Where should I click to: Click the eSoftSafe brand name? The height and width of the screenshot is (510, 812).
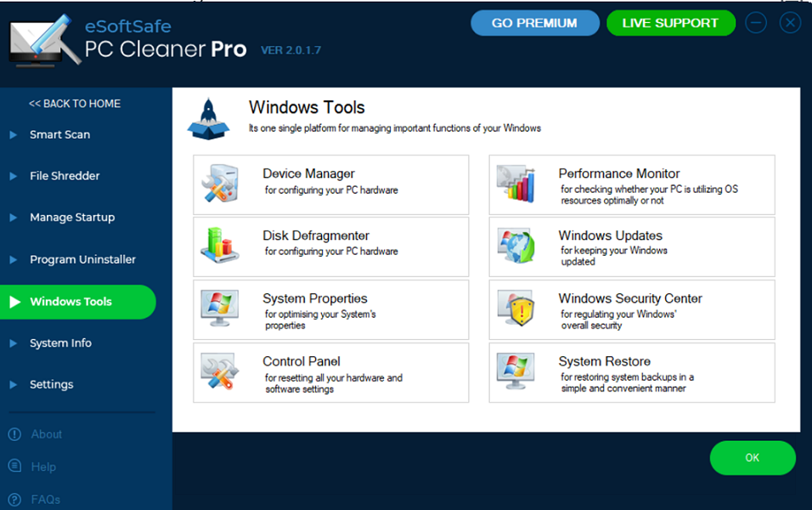click(x=128, y=25)
